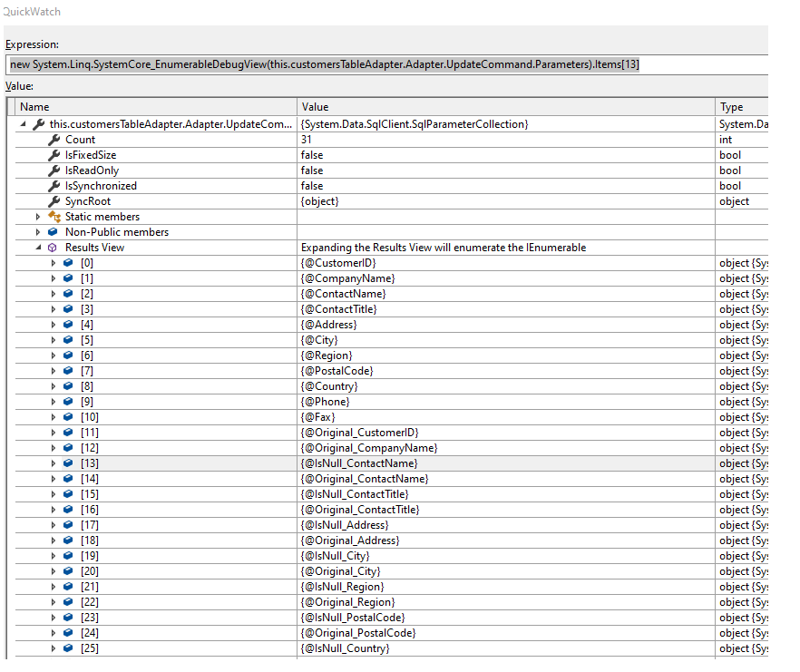The width and height of the screenshot is (800, 672).
Task: Select the Static members row label
Action: click(x=102, y=217)
